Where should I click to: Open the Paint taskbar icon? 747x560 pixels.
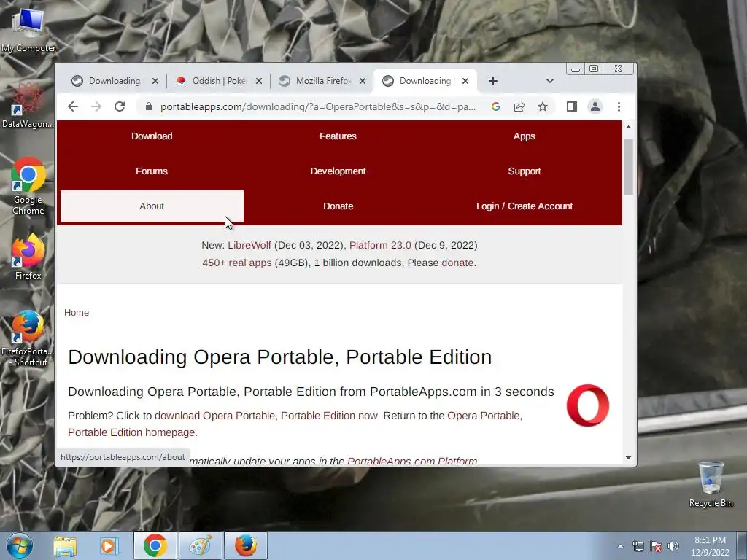click(x=200, y=545)
